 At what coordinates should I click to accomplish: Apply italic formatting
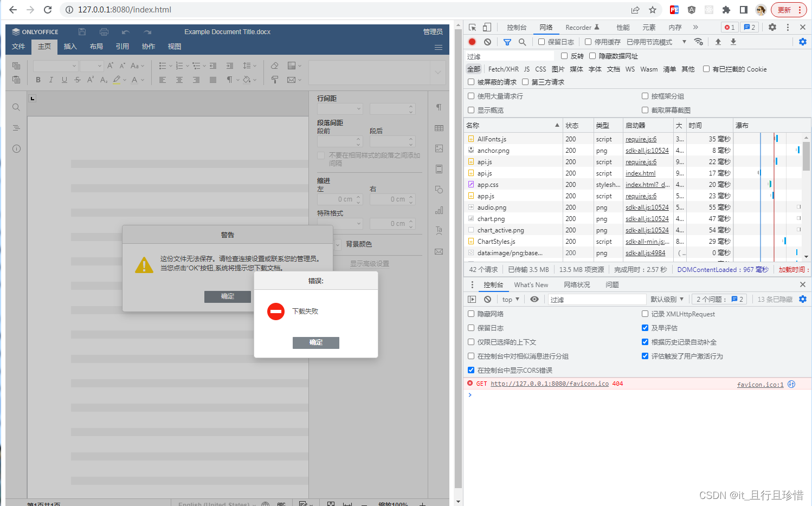(50, 80)
